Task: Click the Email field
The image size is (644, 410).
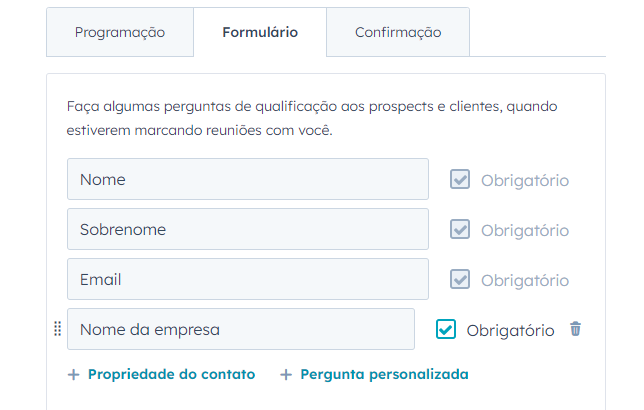Action: 248,280
